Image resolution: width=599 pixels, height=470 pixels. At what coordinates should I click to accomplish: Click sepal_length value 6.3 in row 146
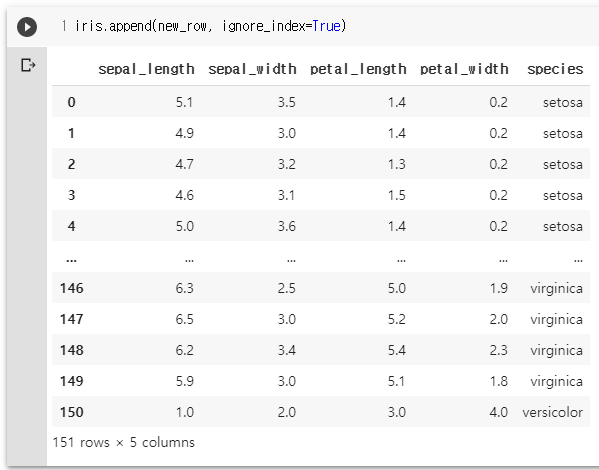(x=185, y=288)
